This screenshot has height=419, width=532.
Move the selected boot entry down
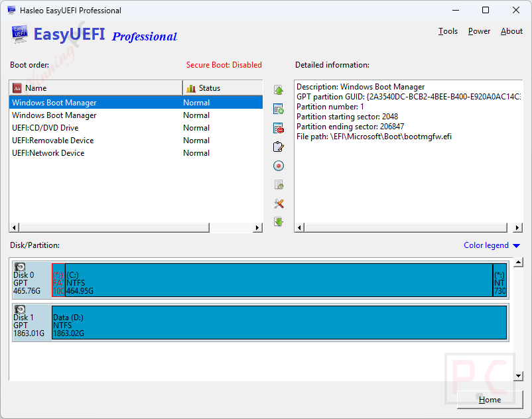pos(279,222)
